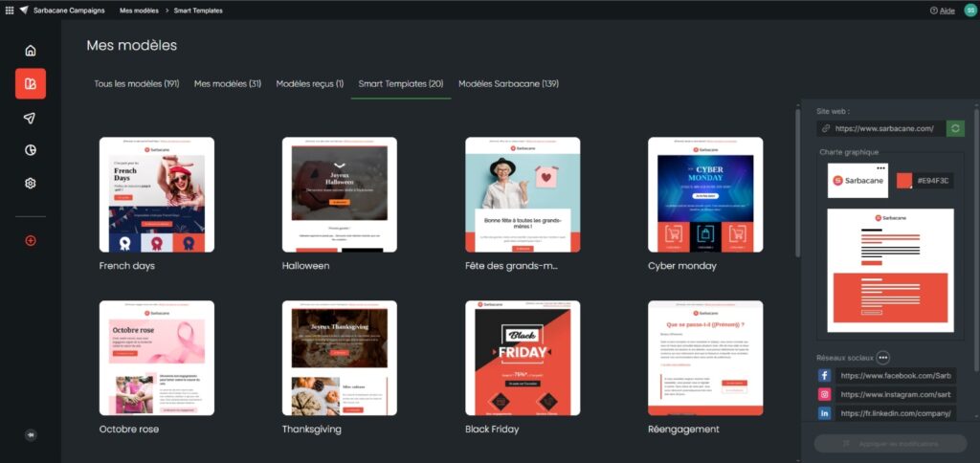The height and width of the screenshot is (463, 980).
Task: Open campaigns via paper plane icon
Action: point(30,118)
